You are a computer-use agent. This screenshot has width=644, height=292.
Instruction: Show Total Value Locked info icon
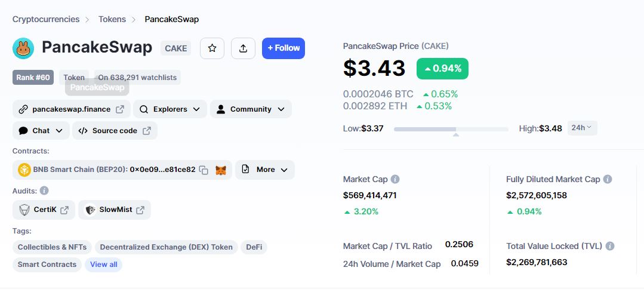610,246
